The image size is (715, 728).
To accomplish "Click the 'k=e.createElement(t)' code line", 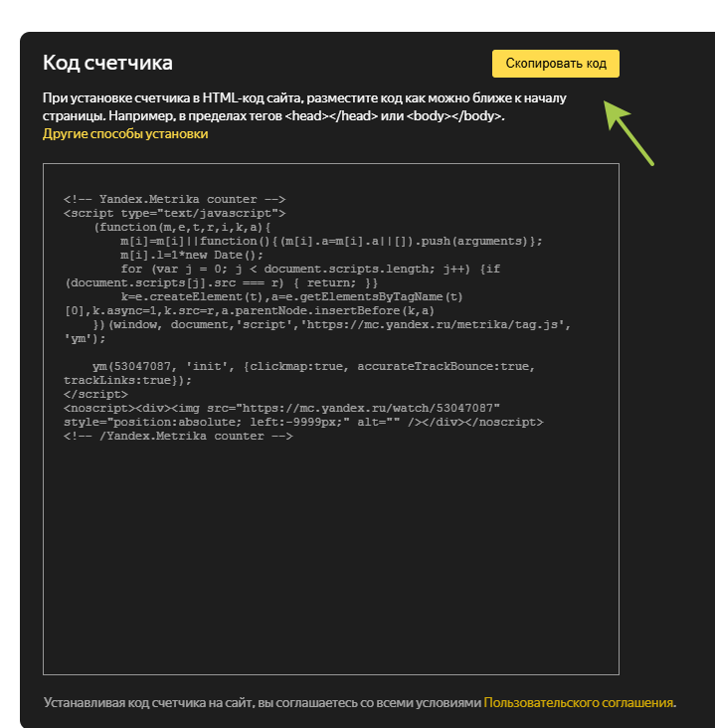I will [292, 296].
